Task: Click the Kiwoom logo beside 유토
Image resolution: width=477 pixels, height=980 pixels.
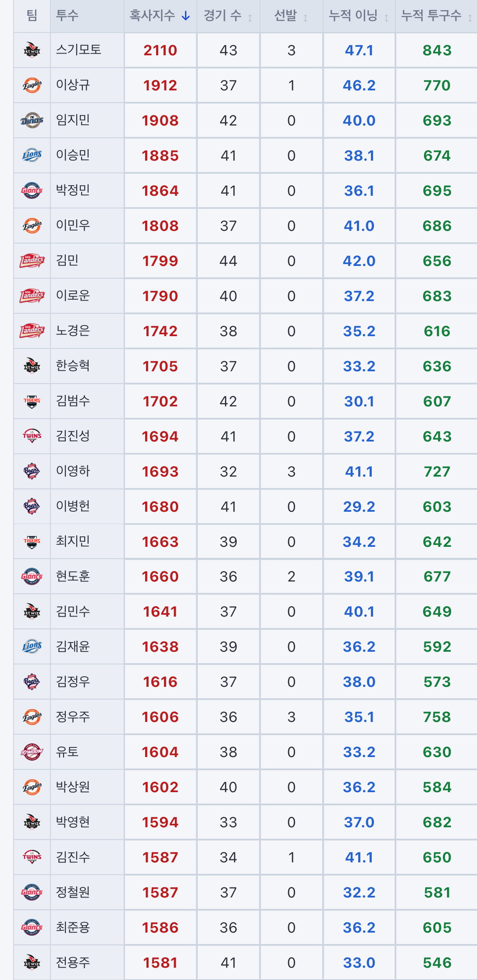Action: (32, 752)
